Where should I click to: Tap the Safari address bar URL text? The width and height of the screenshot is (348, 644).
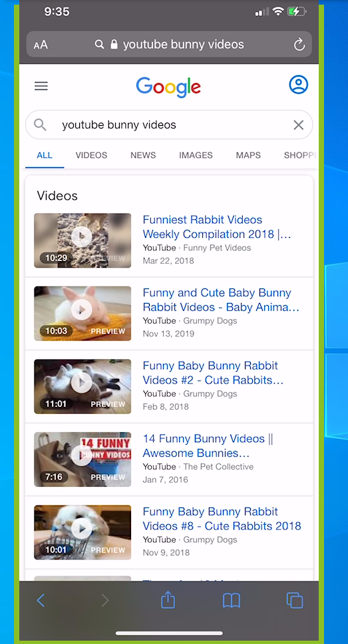(184, 45)
